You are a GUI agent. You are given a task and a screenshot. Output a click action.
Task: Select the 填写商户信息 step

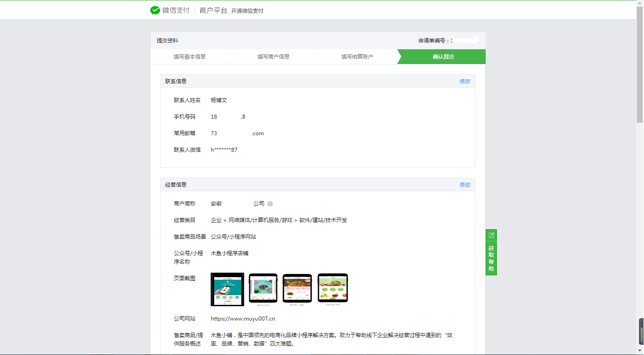[274, 56]
